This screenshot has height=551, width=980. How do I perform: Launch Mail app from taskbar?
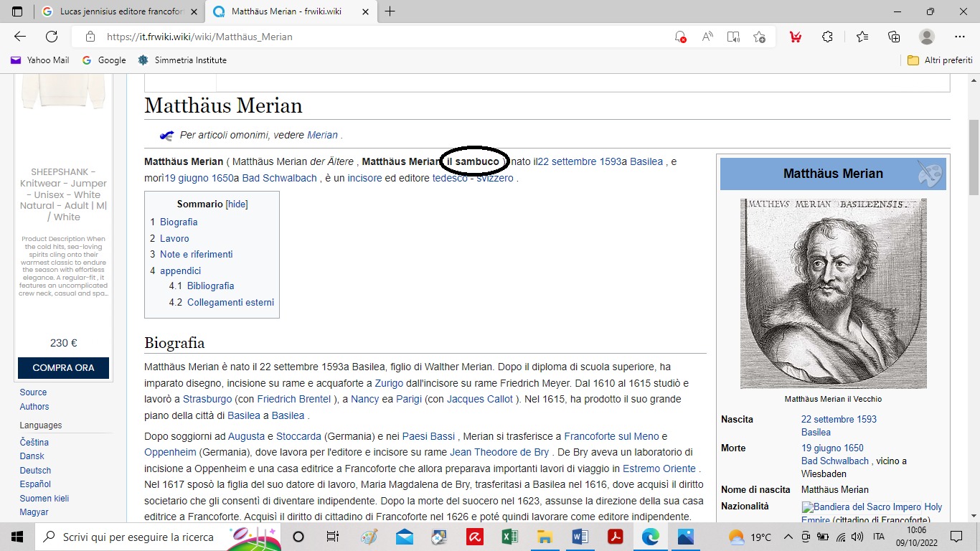coord(404,537)
